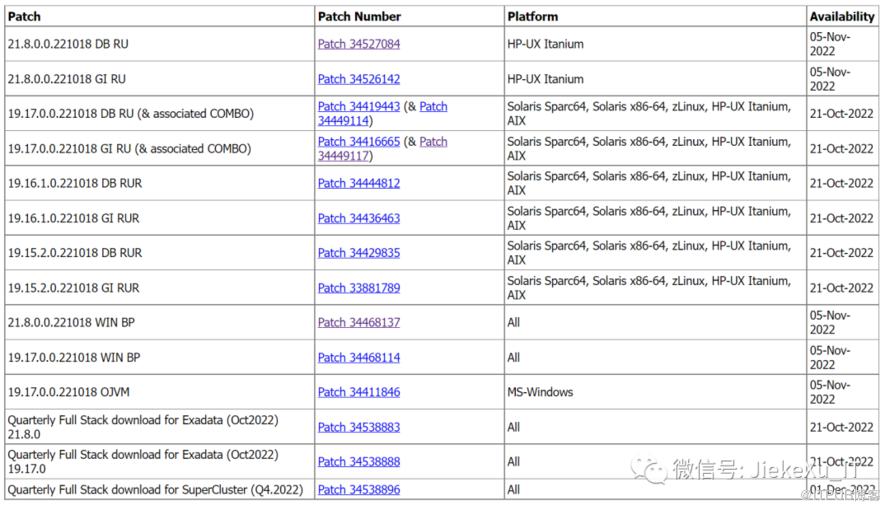Click the Patch Number column header
This screenshot has height=510, width=890.
click(359, 16)
